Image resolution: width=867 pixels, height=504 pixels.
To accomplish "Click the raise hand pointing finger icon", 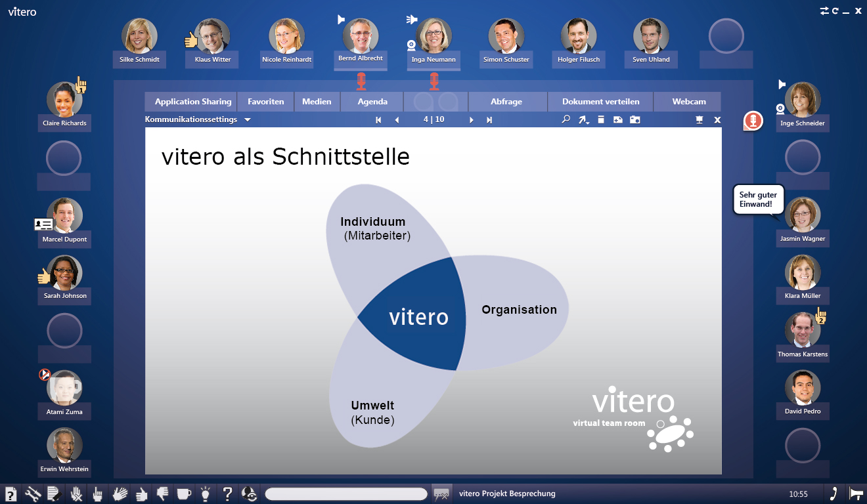I will [x=97, y=493].
